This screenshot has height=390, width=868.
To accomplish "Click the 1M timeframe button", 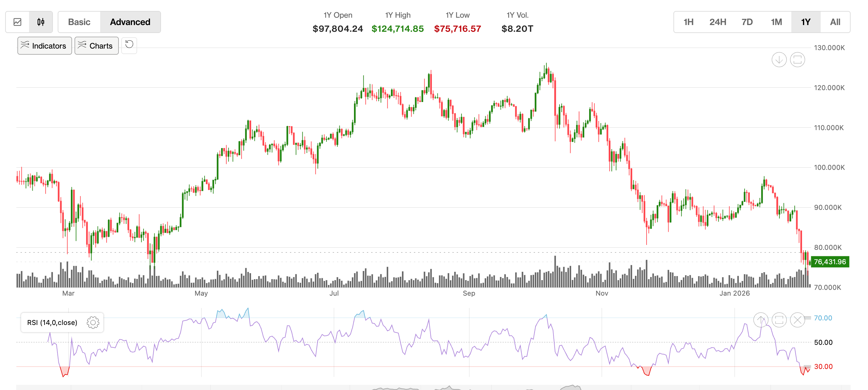I will tap(776, 22).
